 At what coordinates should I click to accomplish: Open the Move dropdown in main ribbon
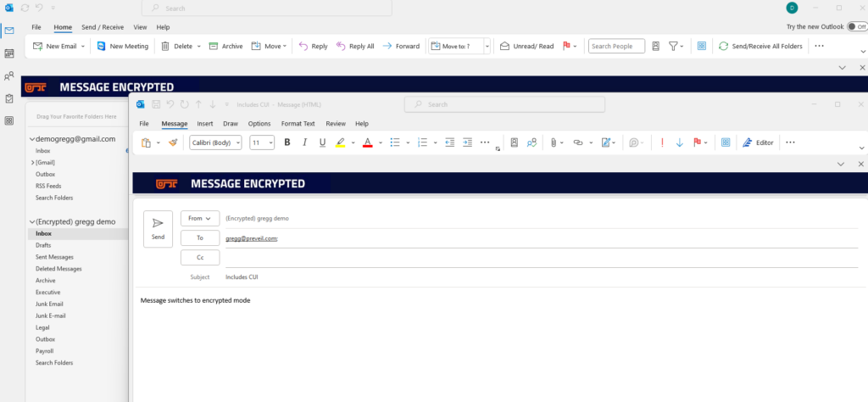pos(269,47)
